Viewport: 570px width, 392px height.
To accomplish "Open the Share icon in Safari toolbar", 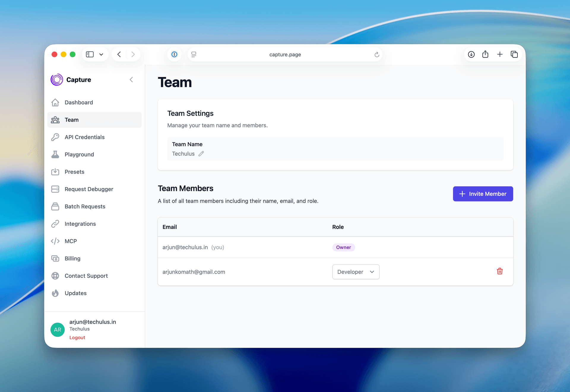I will tap(485, 54).
